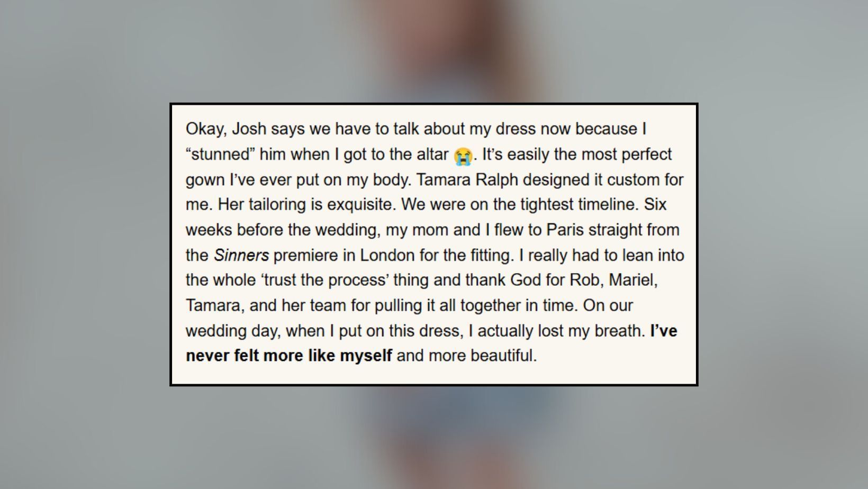The width and height of the screenshot is (868, 489).
Task: Click the quoted word "stunned"
Action: 221,155
